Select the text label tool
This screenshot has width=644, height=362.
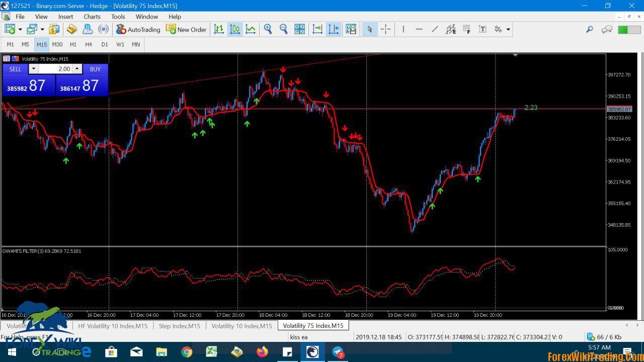pos(482,29)
